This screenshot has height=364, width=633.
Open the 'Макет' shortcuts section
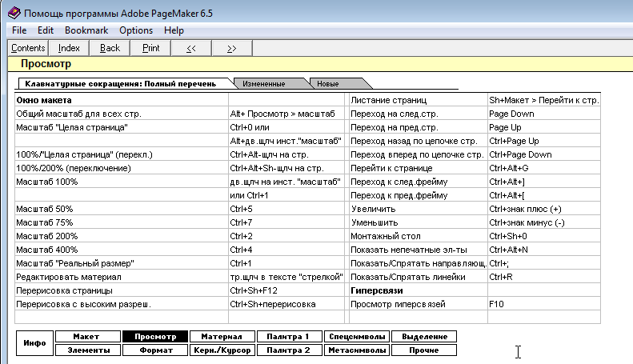pos(87,337)
